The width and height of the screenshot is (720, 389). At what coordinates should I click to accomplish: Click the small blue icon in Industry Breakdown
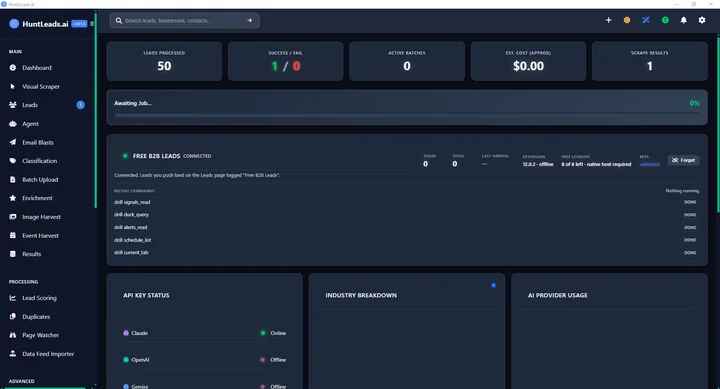(493, 285)
